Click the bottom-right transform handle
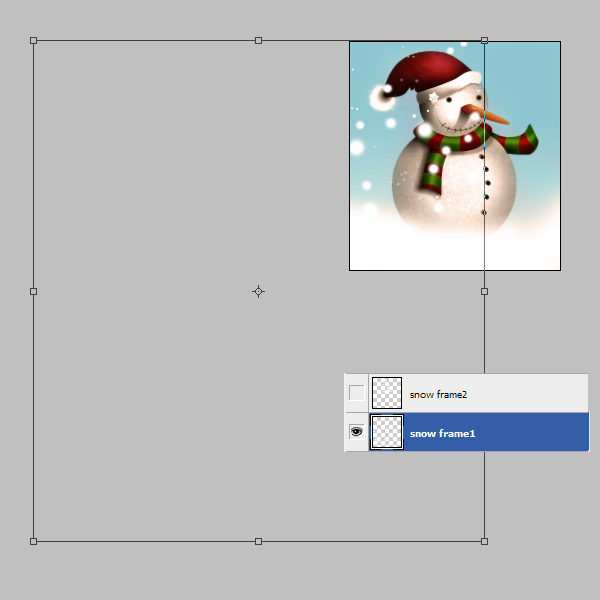600x600 pixels. 484,541
